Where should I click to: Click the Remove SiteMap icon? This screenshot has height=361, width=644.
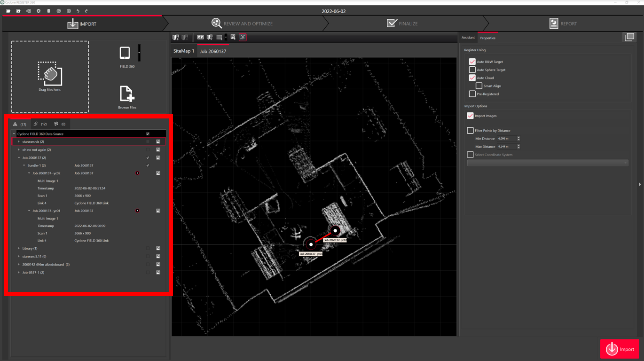[x=185, y=37]
